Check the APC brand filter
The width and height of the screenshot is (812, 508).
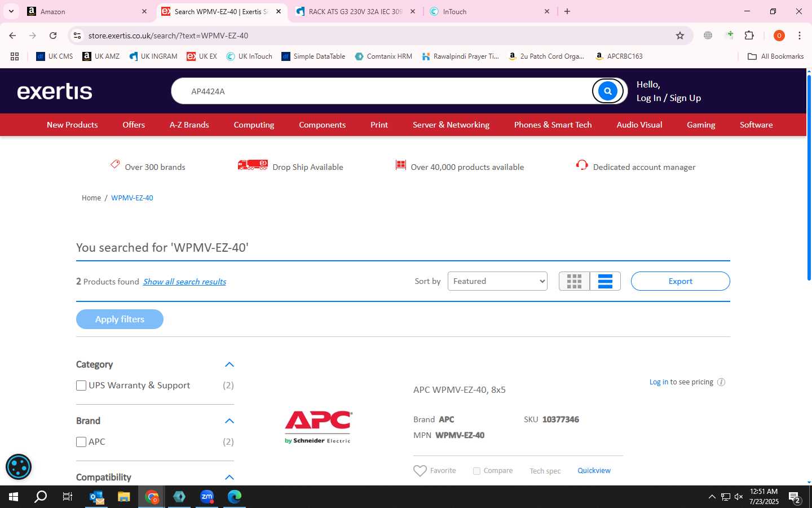click(x=81, y=442)
